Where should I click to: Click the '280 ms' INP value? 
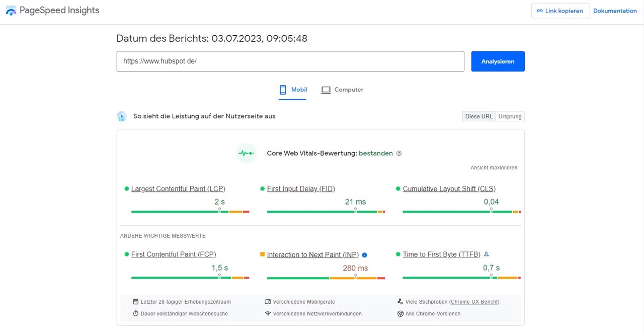[x=355, y=269]
